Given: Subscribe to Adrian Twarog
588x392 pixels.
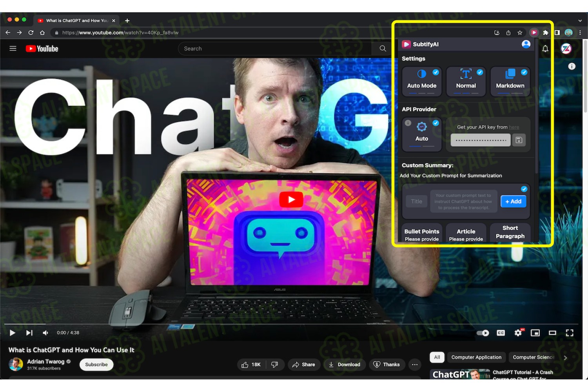Looking at the screenshot, I should click(96, 365).
